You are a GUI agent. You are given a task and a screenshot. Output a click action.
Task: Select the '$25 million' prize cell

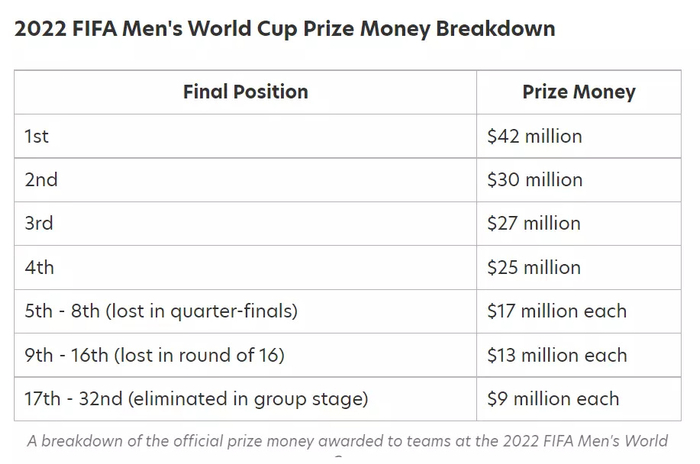click(534, 268)
